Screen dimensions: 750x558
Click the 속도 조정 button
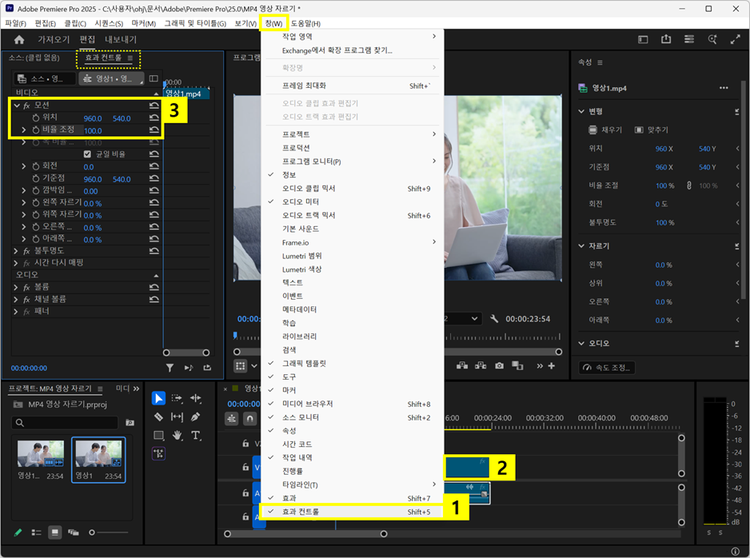click(607, 368)
